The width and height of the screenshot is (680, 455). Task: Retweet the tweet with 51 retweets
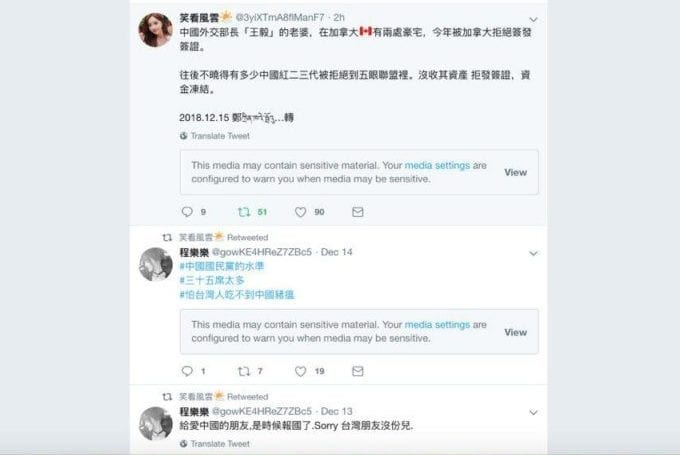pos(244,212)
